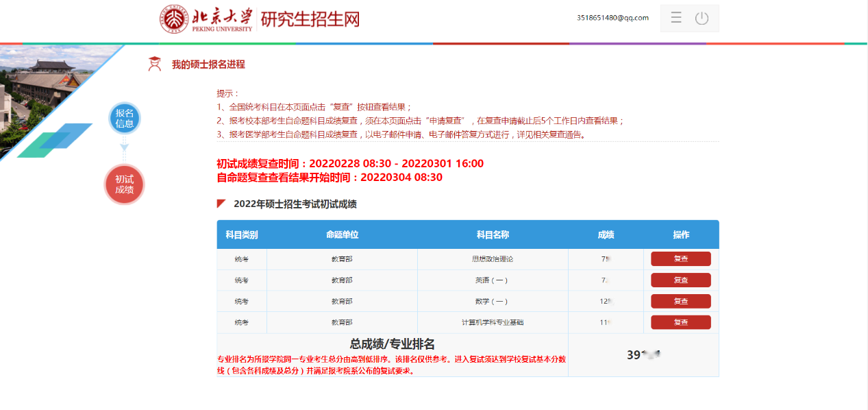Click the 命题单位 column header

coord(342,234)
